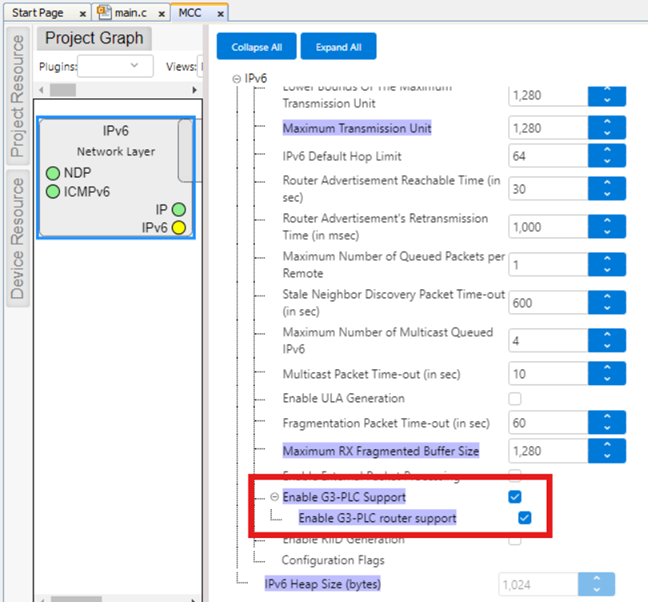Click the main.c file icon
This screenshot has height=602, width=648.
click(103, 12)
